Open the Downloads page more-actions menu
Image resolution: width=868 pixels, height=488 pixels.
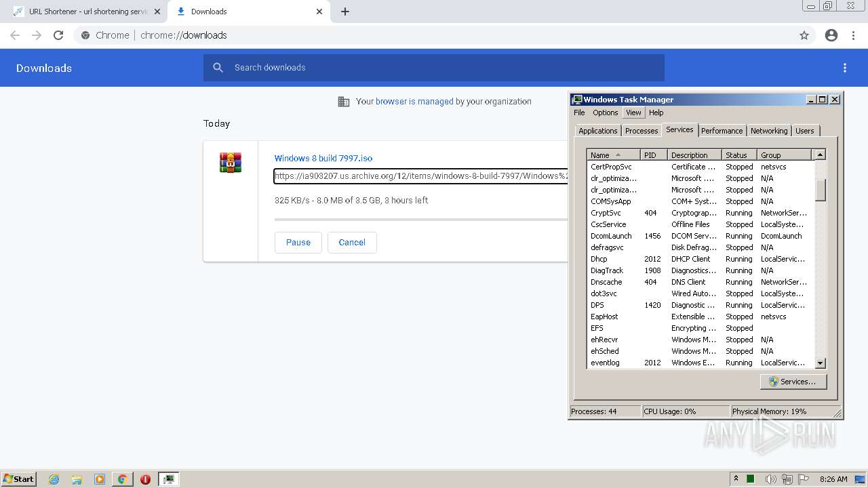[845, 68]
